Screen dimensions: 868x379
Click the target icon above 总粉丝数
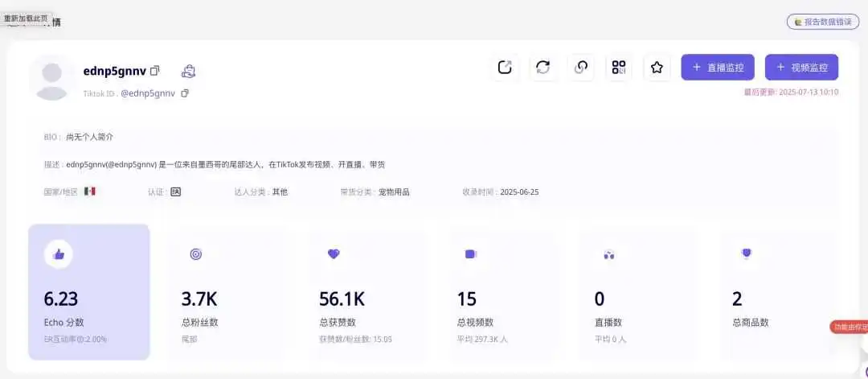pyautogui.click(x=196, y=254)
